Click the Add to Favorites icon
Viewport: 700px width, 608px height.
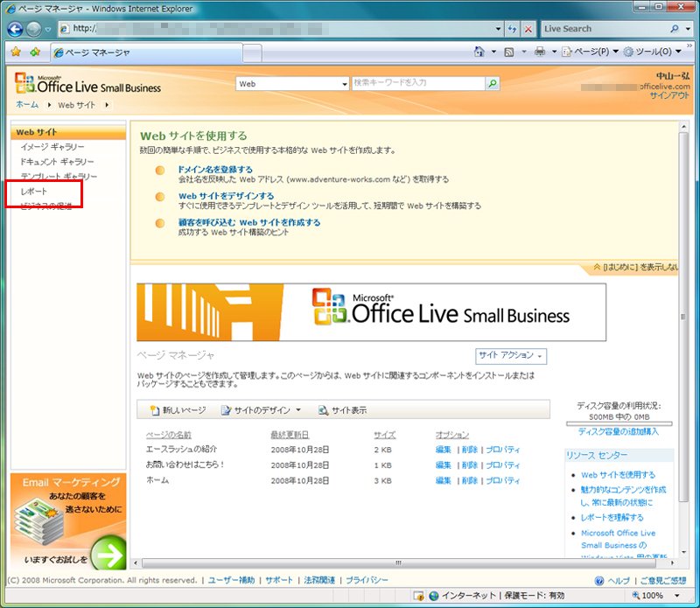(x=35, y=52)
